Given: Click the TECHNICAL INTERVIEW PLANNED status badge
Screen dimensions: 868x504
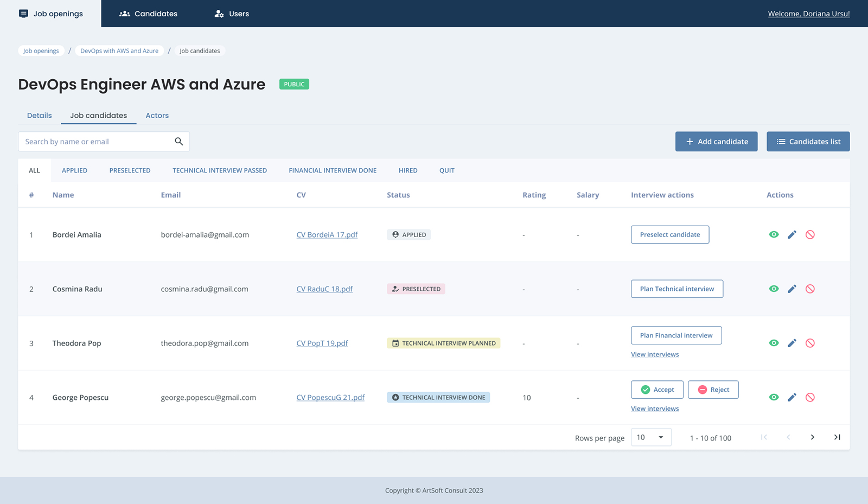Looking at the screenshot, I should click(x=444, y=343).
